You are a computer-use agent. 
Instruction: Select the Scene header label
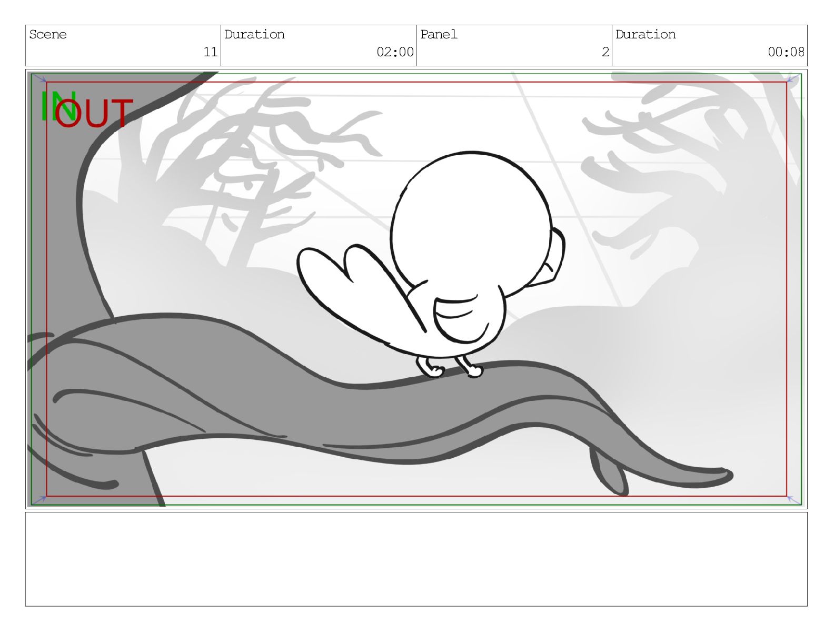click(48, 35)
